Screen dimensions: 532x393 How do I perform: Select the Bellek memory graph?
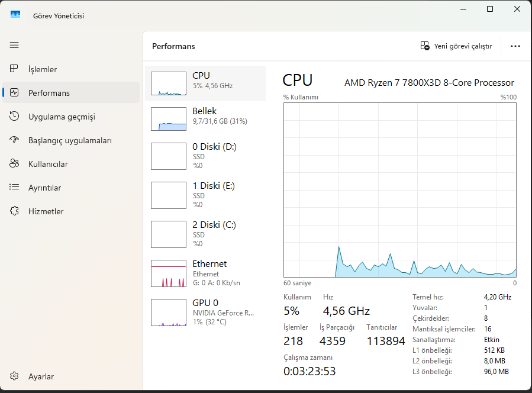click(x=169, y=119)
